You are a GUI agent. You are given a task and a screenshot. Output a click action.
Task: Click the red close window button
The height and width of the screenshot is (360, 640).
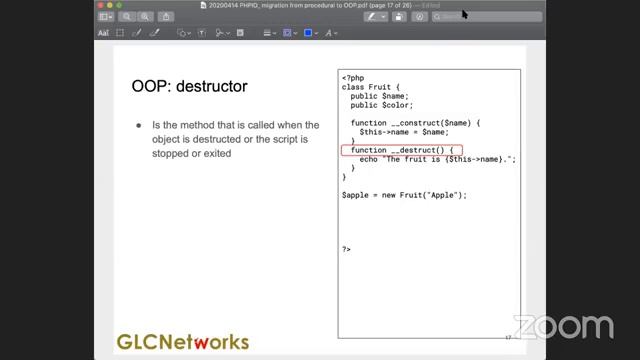(100, 5)
